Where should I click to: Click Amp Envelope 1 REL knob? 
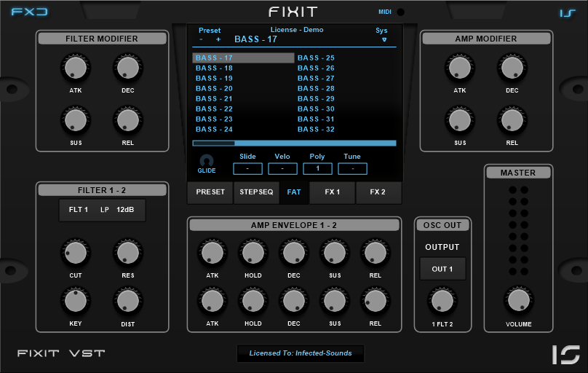coord(376,253)
